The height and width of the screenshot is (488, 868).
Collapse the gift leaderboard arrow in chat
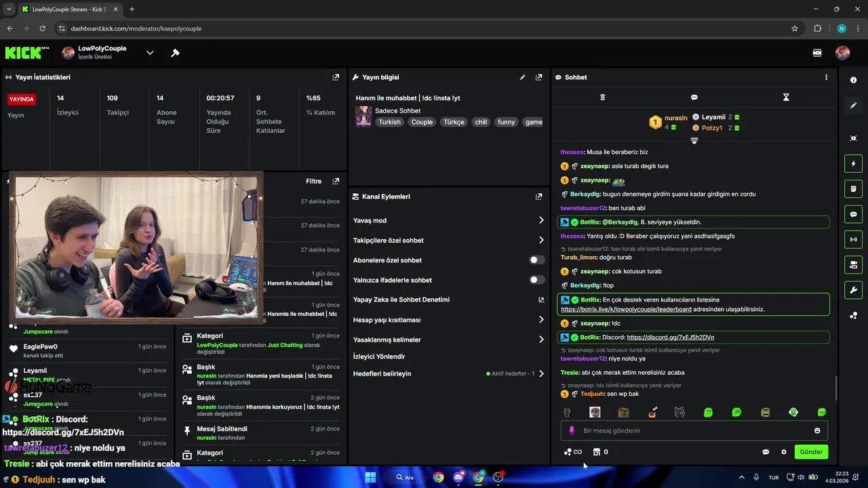tap(694, 141)
